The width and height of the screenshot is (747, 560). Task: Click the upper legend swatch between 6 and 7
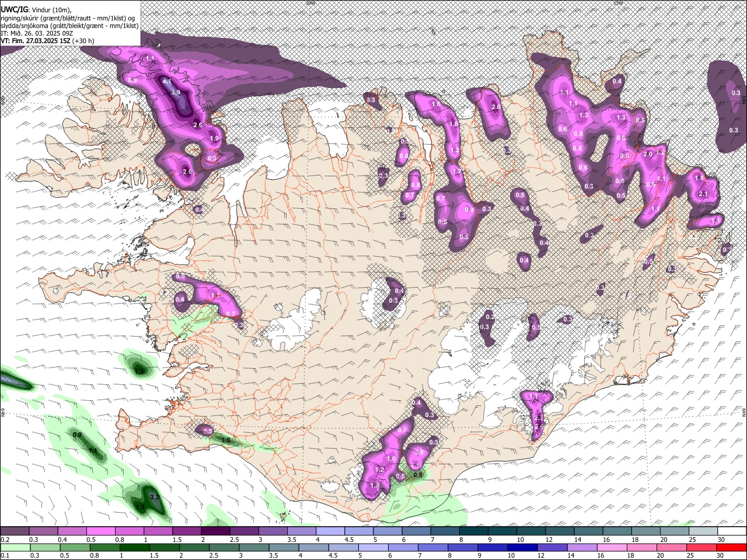point(416,531)
